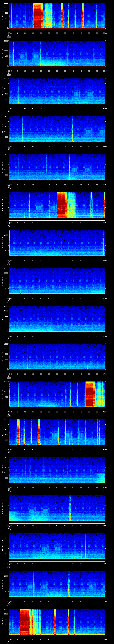Screen dimensions: 114x644
Task: Pick the spectrogram for minute 20:39:00
Action: pyautogui.click(x=57, y=91)
